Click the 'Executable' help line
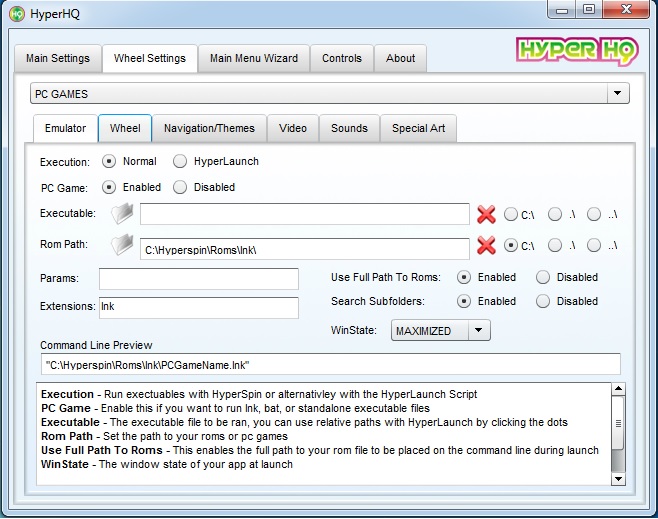 (304, 422)
